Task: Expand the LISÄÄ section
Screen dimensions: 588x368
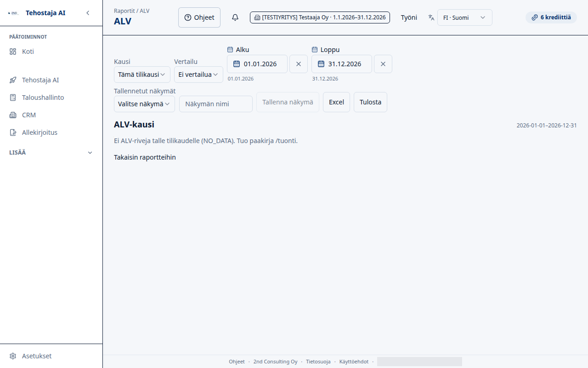Action: tap(51, 153)
